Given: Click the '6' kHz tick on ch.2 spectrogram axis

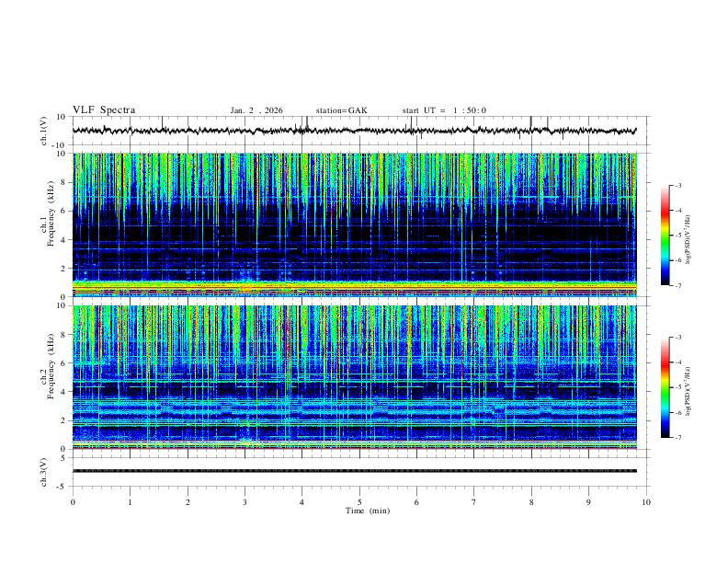Looking at the screenshot, I should click(64, 363).
